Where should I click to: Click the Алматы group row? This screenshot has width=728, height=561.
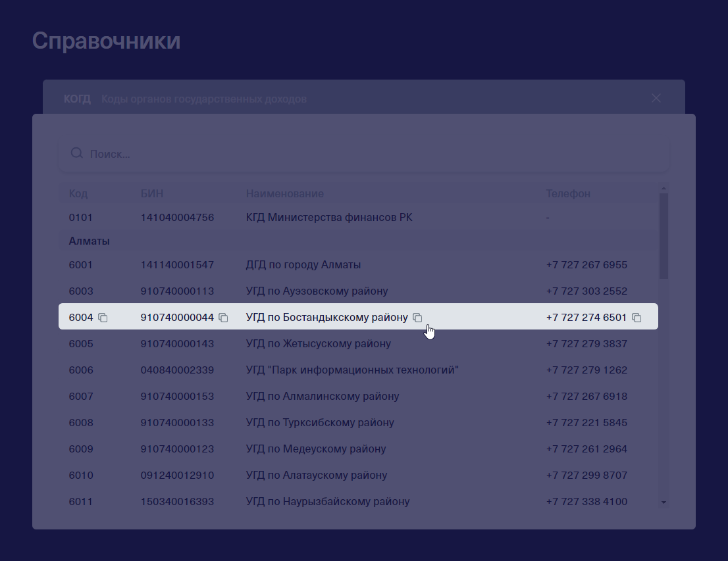[x=358, y=241]
